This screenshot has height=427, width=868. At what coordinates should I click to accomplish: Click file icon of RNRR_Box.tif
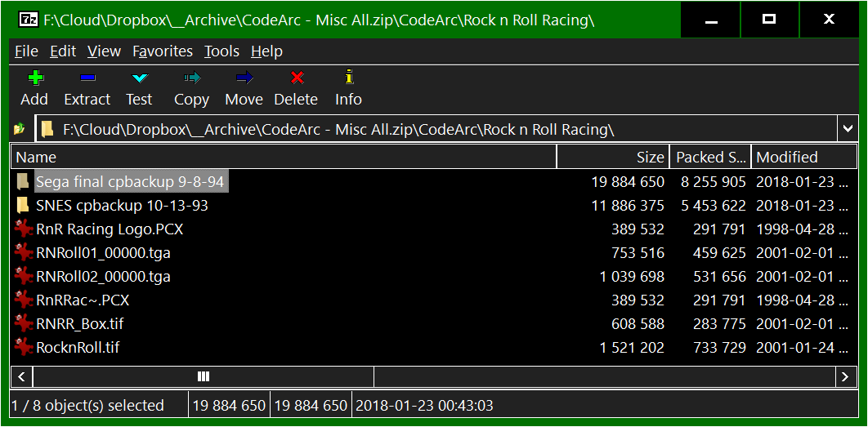24,323
